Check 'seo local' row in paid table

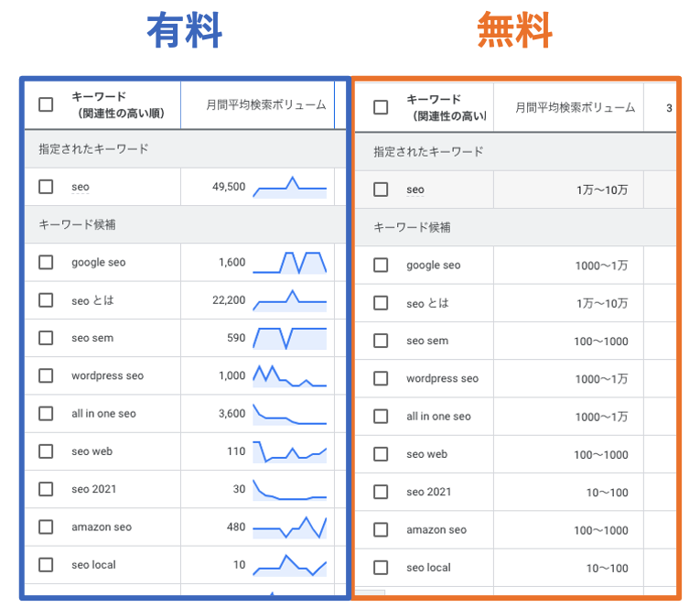pos(46,565)
